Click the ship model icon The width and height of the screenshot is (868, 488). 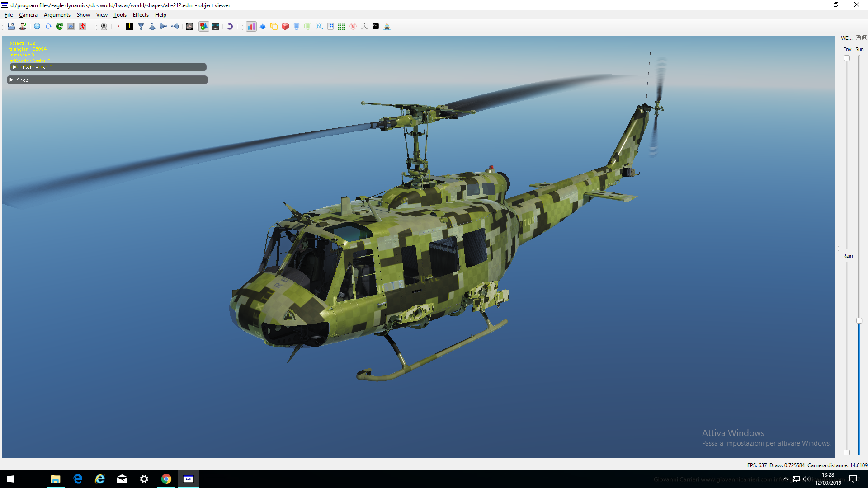tap(387, 26)
